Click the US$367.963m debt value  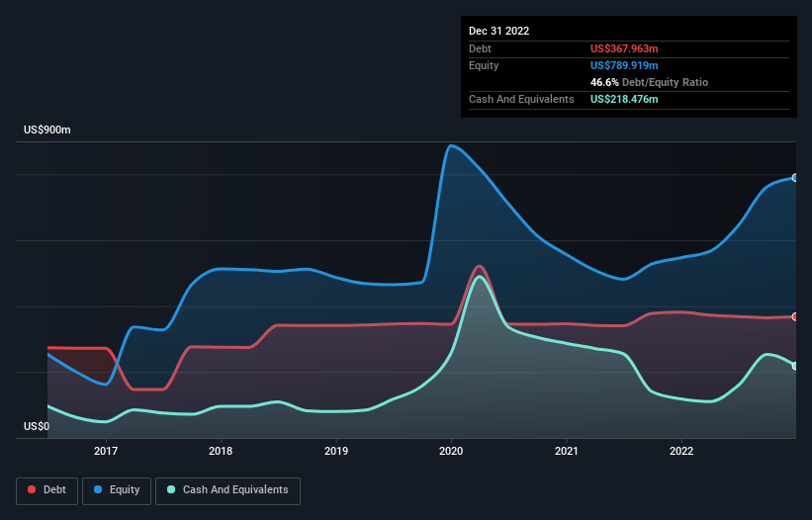click(624, 48)
